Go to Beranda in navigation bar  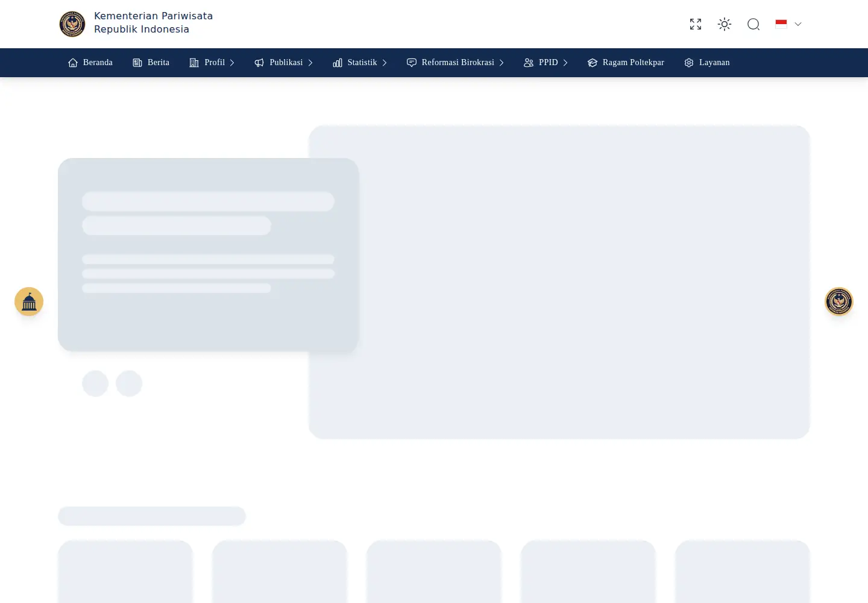pos(90,63)
